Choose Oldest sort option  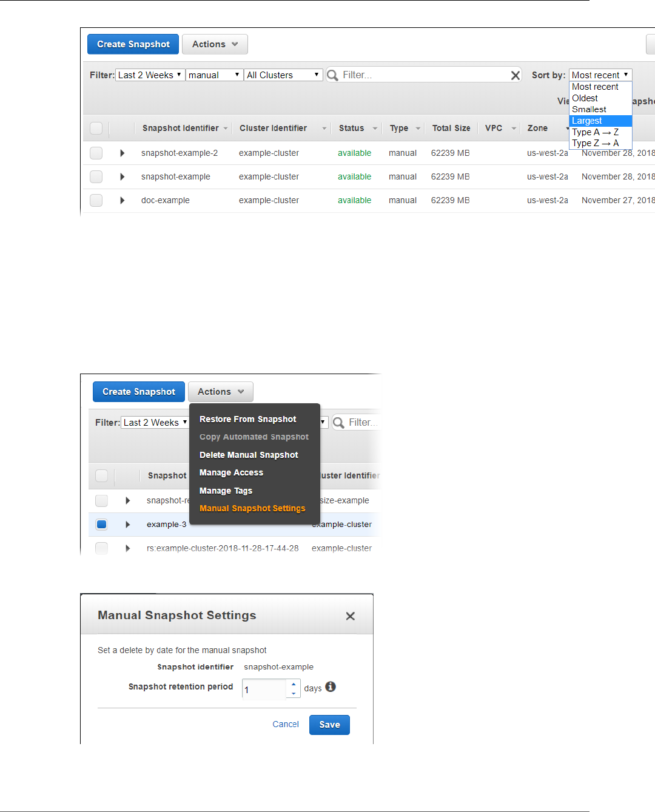pos(600,98)
